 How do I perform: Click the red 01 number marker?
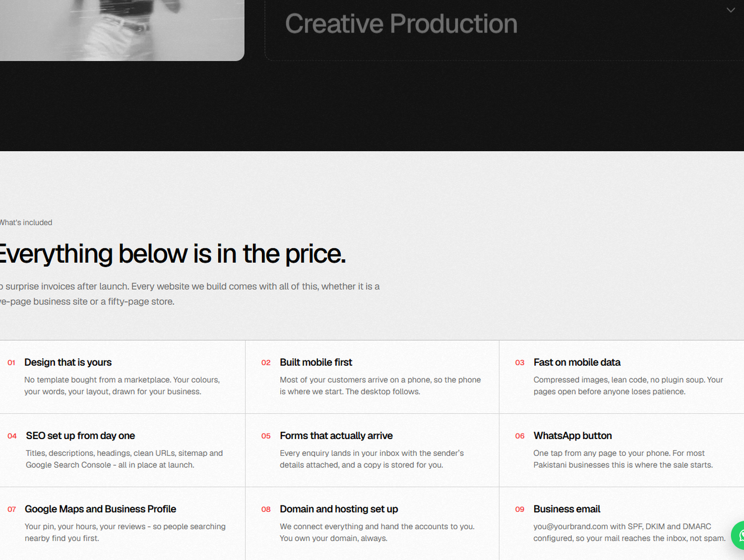pos(11,363)
